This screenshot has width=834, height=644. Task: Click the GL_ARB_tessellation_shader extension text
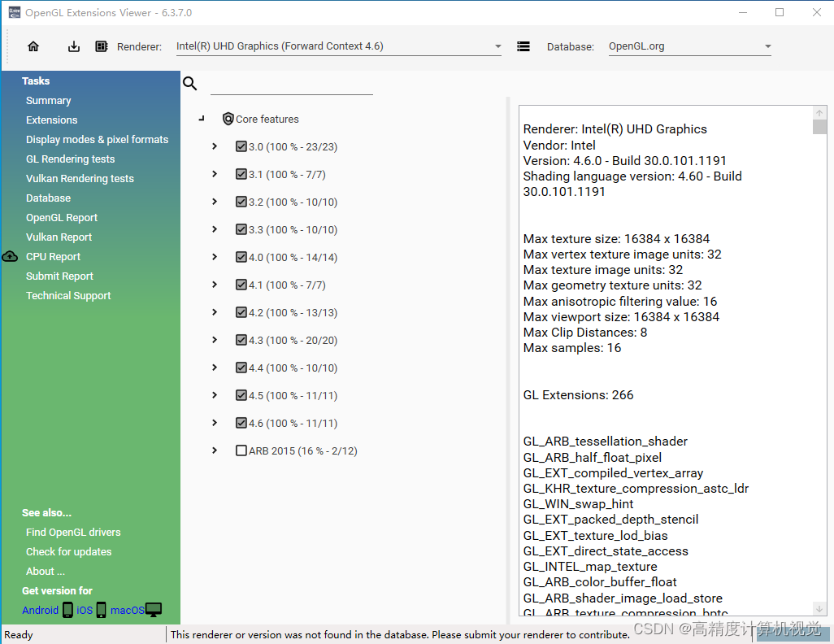pos(606,442)
